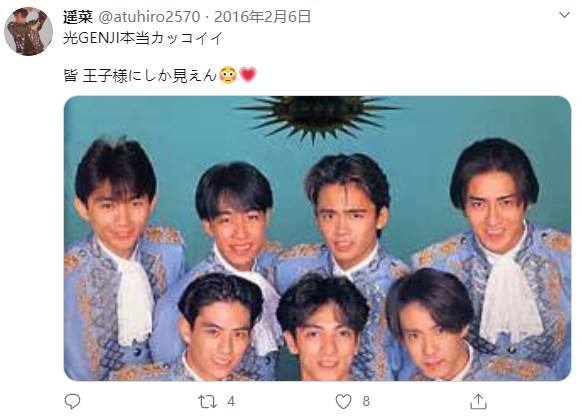Visit the @atuhiro2570 handle link
This screenshot has width=582, height=419.
pyautogui.click(x=149, y=17)
